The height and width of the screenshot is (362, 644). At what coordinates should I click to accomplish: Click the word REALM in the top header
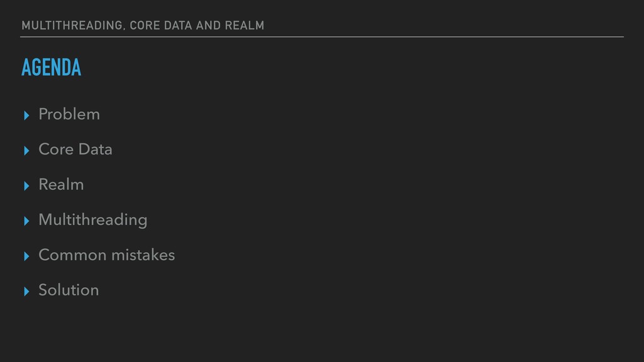coord(245,25)
